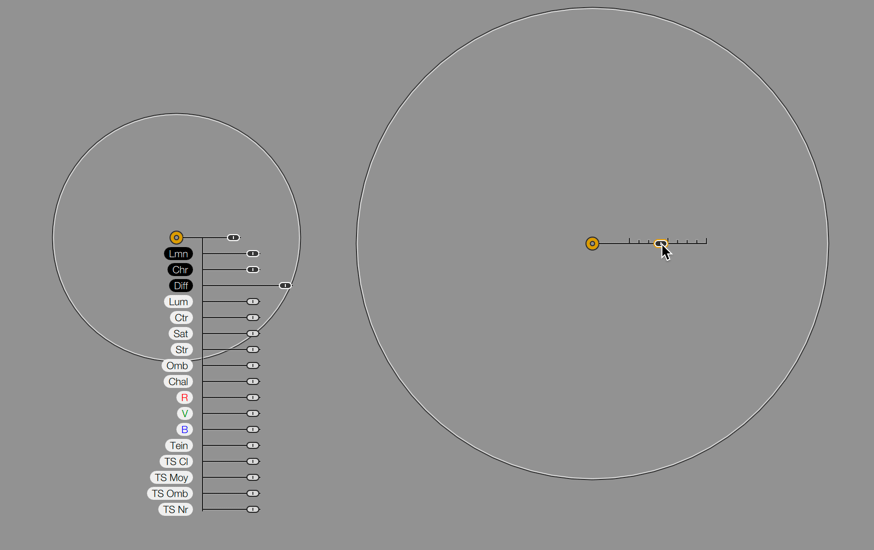
Task: Click the highlighted handle on the right circle's scale
Action: [661, 244]
